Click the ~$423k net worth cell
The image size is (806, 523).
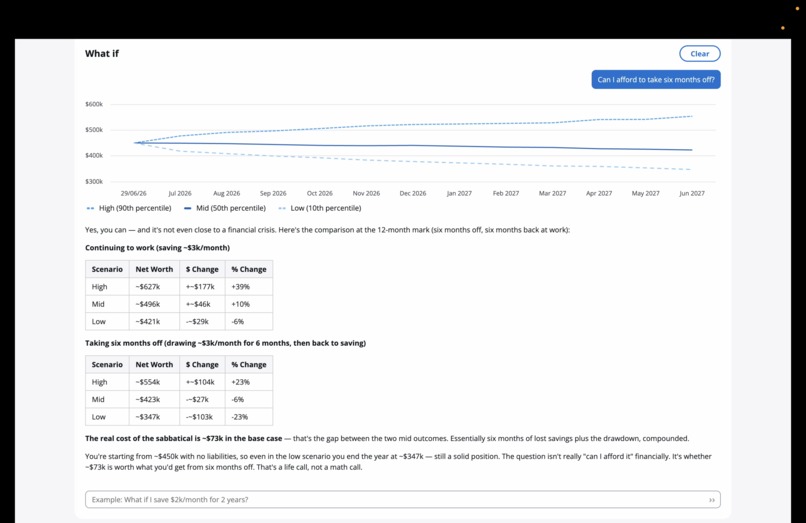point(154,400)
